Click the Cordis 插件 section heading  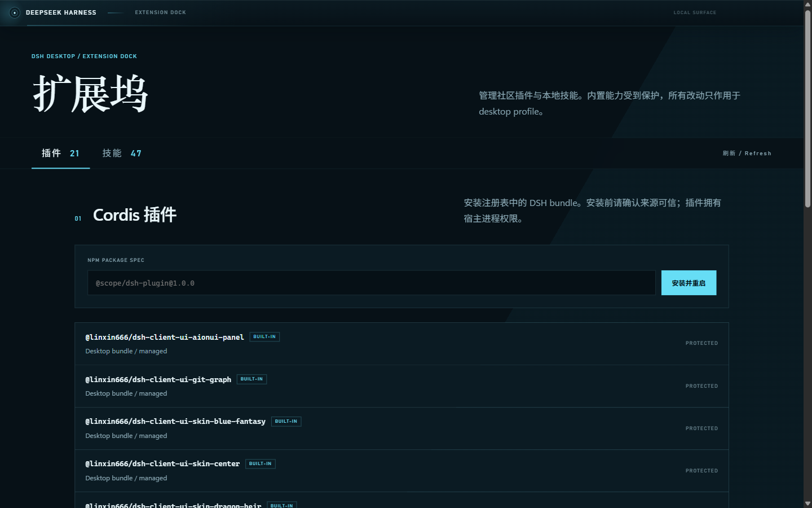[x=135, y=215]
